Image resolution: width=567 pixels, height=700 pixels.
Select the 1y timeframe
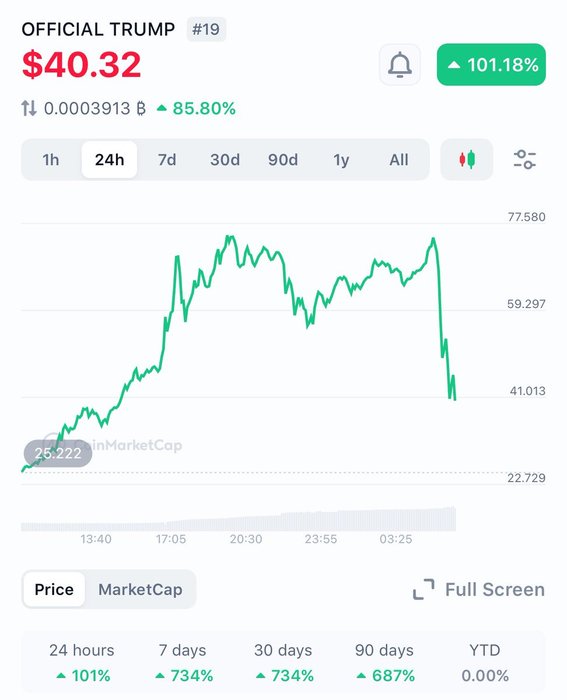[341, 160]
